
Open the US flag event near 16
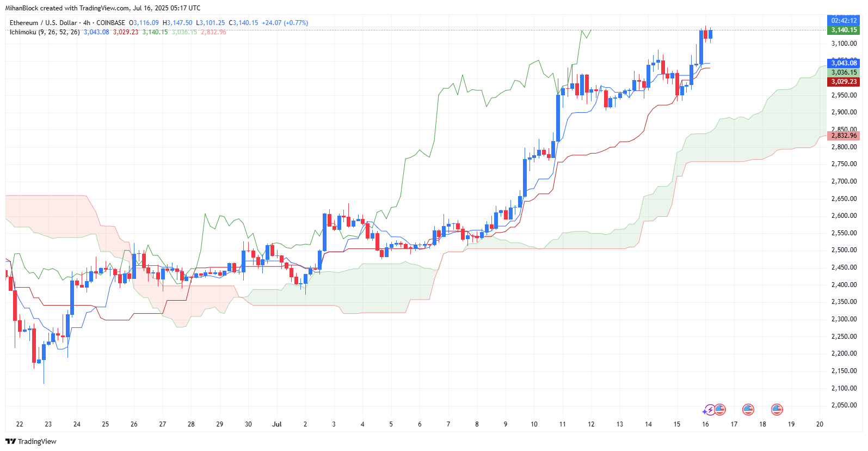720,409
